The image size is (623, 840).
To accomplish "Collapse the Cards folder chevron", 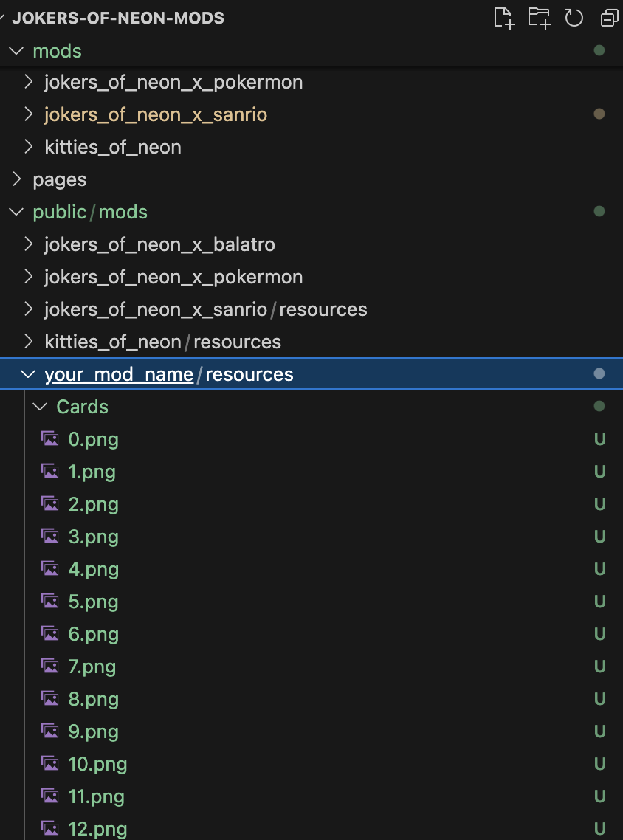I will coord(40,407).
